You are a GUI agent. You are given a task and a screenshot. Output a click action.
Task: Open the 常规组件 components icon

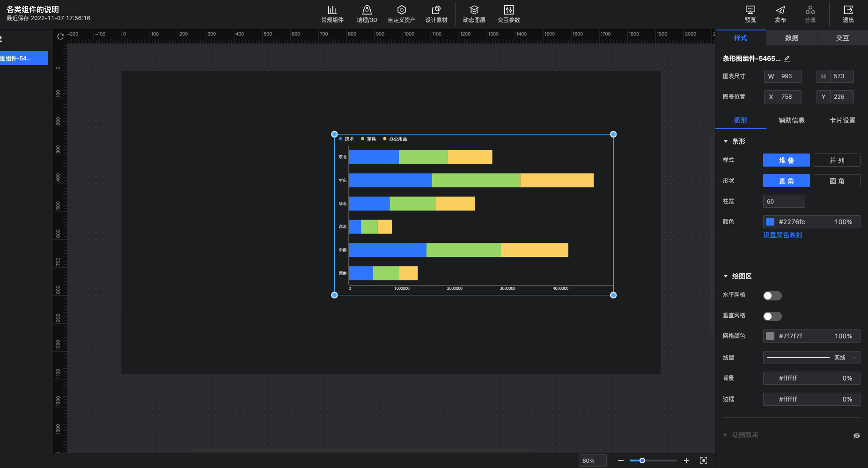[x=332, y=10]
